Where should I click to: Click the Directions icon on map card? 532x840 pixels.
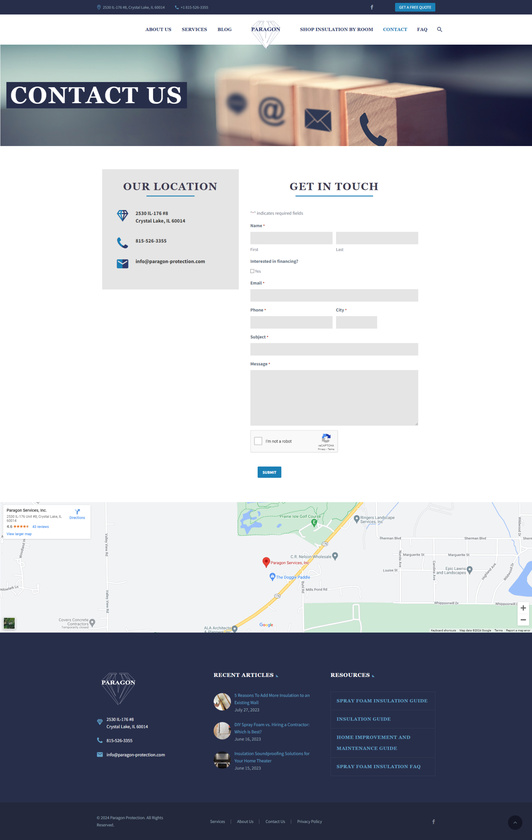coord(77,512)
